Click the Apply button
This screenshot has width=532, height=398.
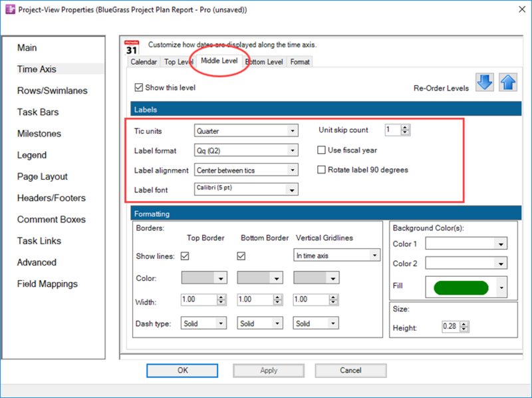[x=269, y=371]
